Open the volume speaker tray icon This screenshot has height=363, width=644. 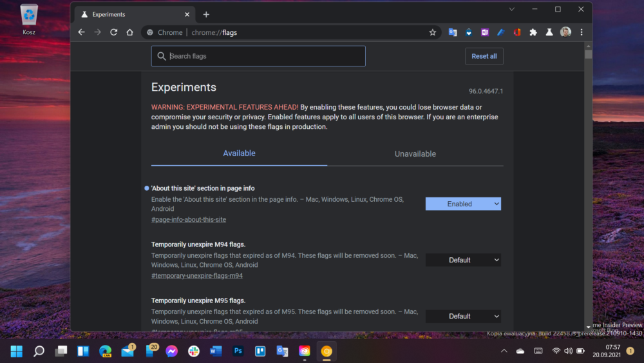[x=569, y=351]
